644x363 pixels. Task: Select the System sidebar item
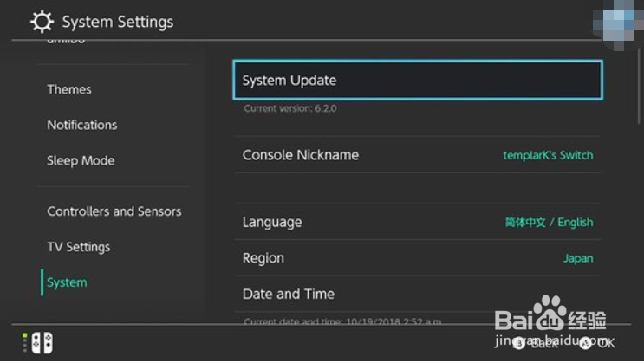click(67, 282)
